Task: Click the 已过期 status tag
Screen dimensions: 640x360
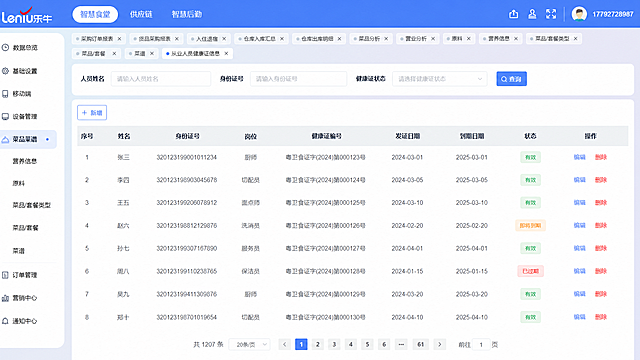Action: pyautogui.click(x=530, y=271)
